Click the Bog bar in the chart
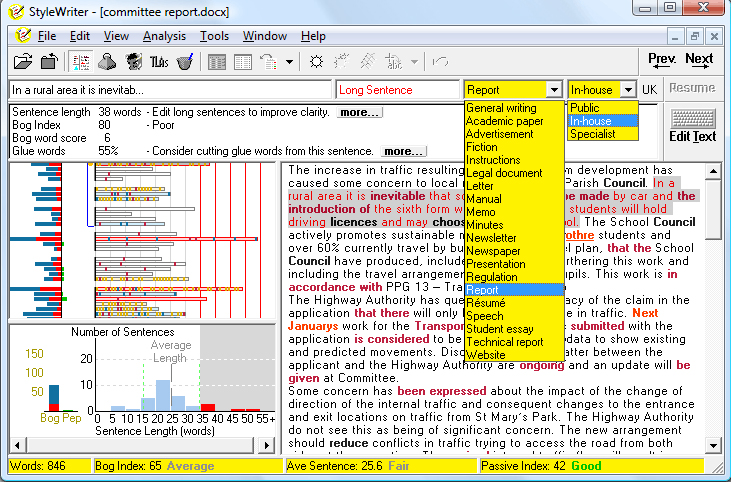This screenshot has width=735, height=483. coord(54,398)
